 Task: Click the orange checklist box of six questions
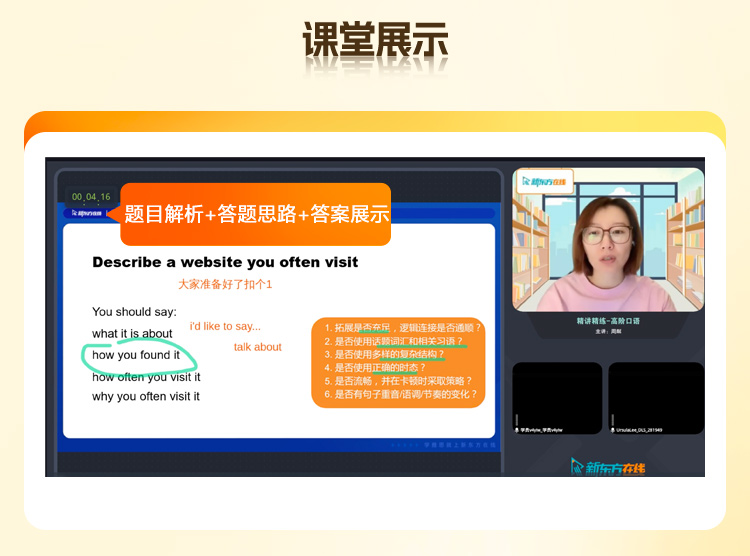click(x=400, y=361)
